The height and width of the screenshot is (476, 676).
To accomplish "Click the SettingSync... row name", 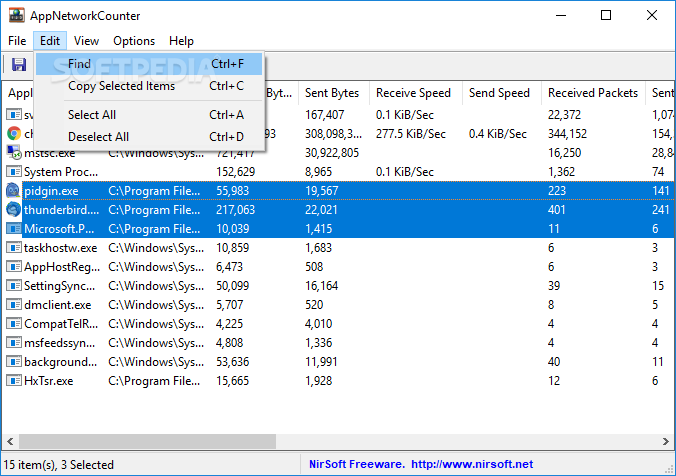I will point(59,285).
